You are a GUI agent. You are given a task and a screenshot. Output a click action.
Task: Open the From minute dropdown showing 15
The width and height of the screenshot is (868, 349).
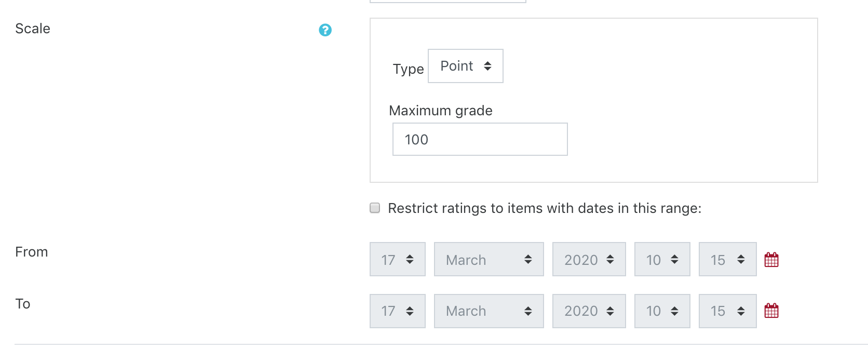[x=727, y=259]
